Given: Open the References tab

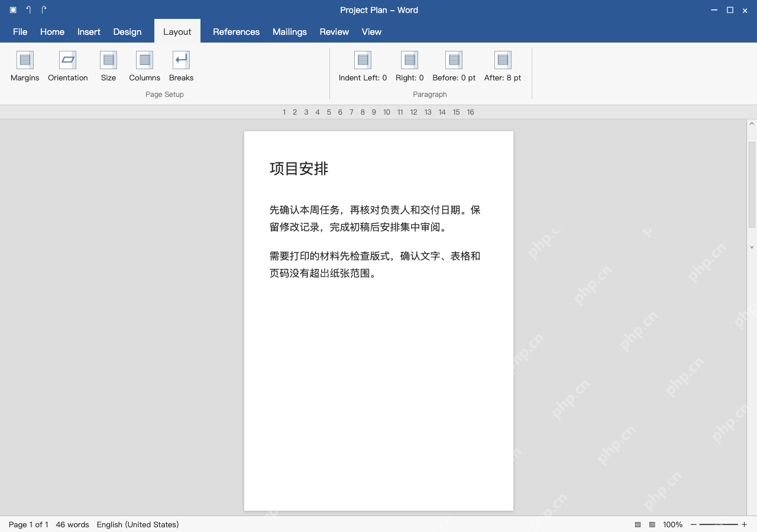Looking at the screenshot, I should [236, 32].
